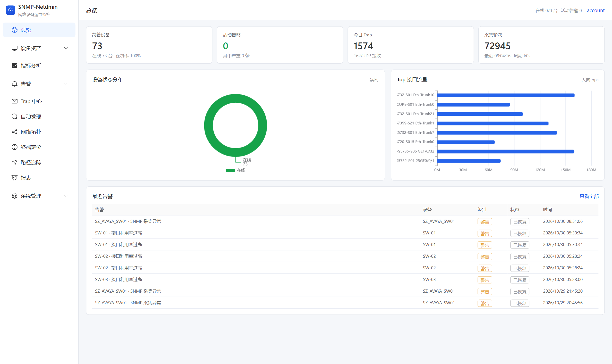The width and height of the screenshot is (612, 364).
Task: Expand the 系统管理 menu chevron
Action: pos(66,196)
